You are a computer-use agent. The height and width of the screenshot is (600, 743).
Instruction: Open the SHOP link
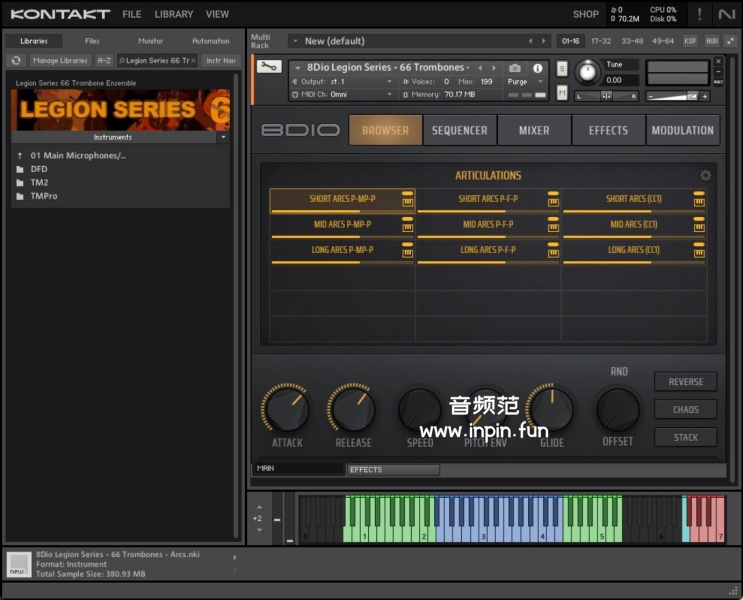(x=585, y=14)
